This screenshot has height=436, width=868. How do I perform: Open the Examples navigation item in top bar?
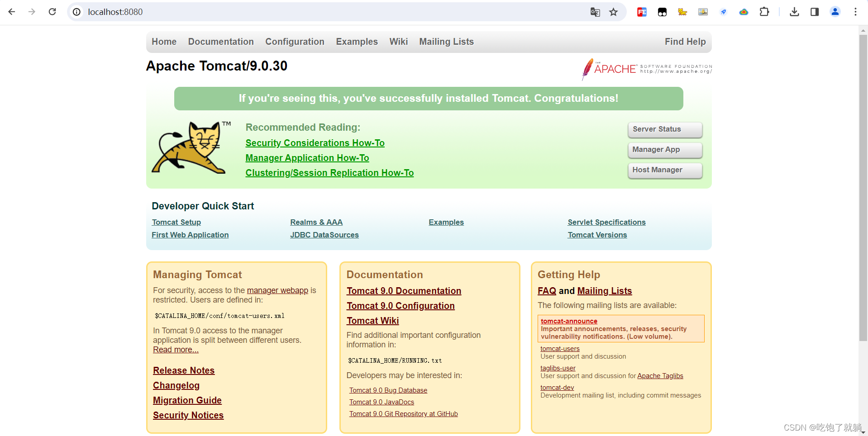357,42
